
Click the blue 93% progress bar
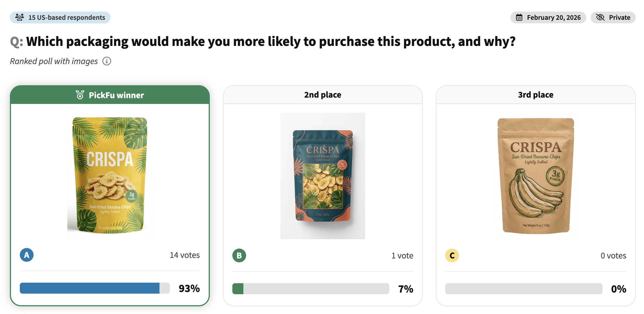[90, 288]
